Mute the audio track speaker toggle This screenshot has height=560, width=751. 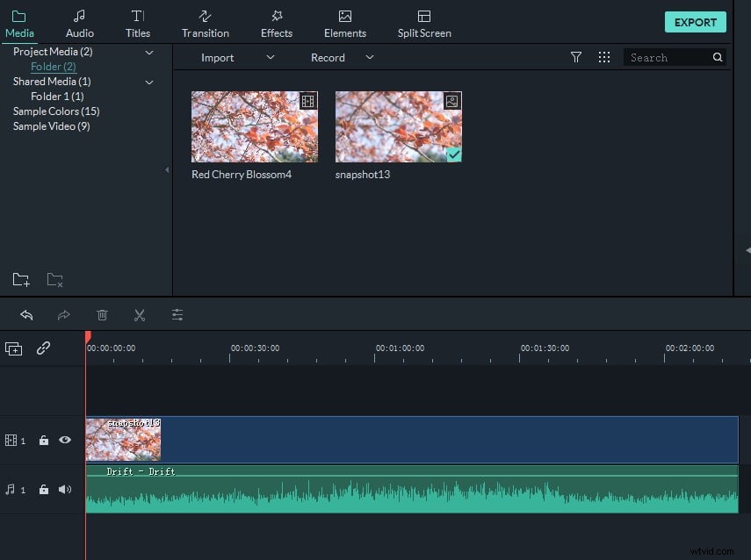point(65,489)
